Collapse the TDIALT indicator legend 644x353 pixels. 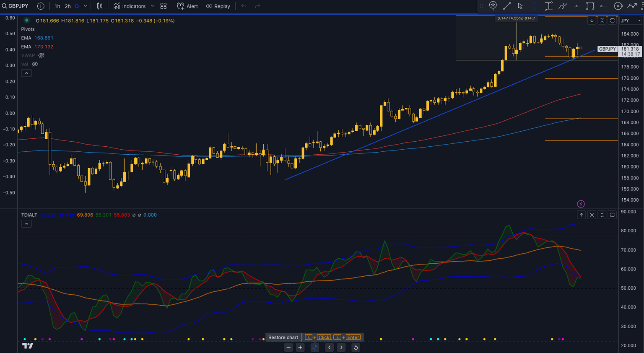point(26,224)
